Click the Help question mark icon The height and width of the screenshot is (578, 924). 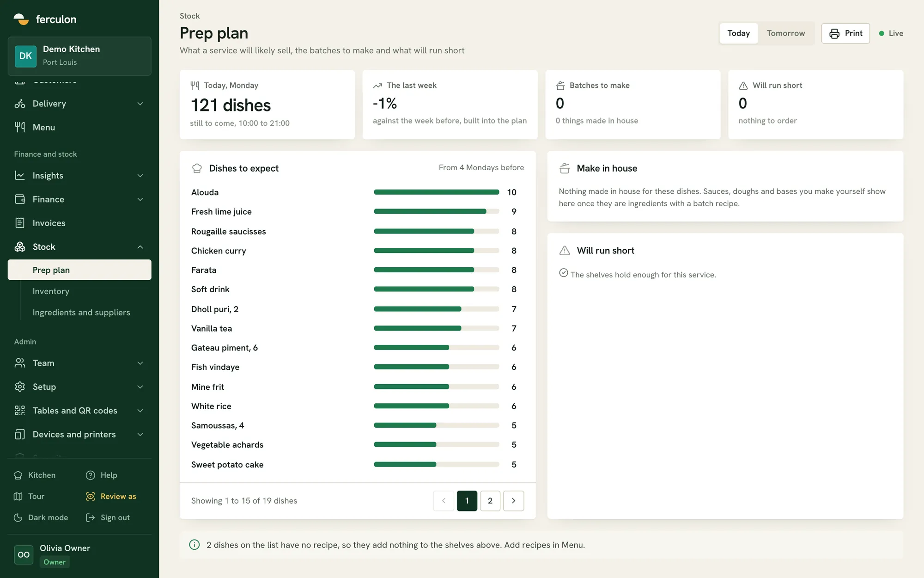pos(91,475)
